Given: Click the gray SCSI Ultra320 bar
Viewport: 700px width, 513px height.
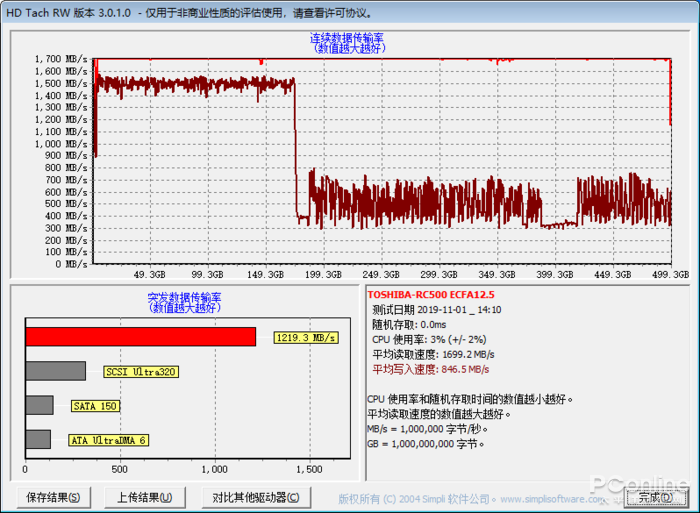Looking at the screenshot, I should [x=55, y=371].
